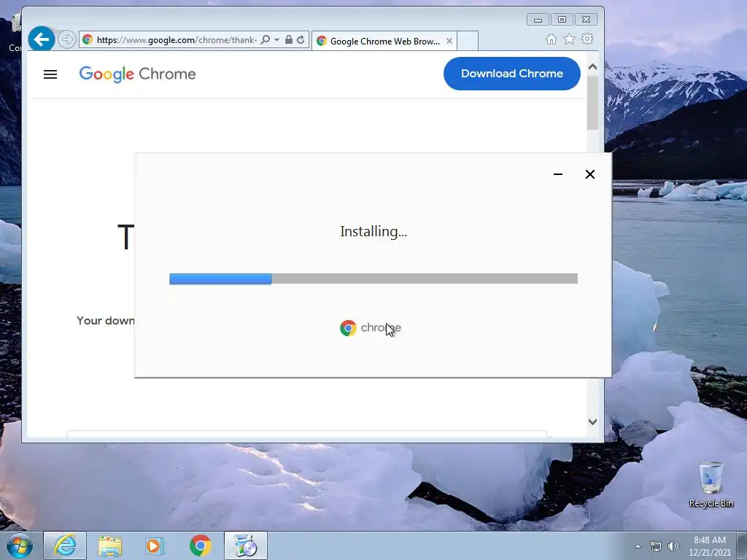Go back with the browser back arrow

(42, 39)
